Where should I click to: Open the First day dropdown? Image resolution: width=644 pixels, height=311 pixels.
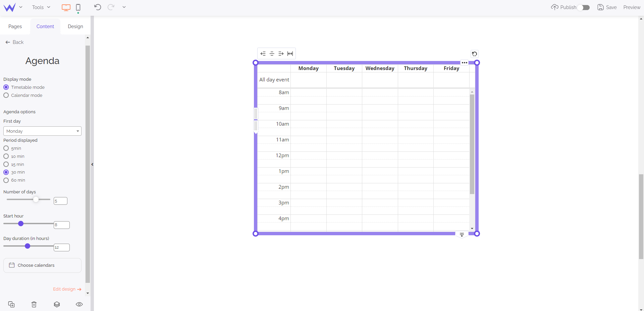tap(42, 131)
